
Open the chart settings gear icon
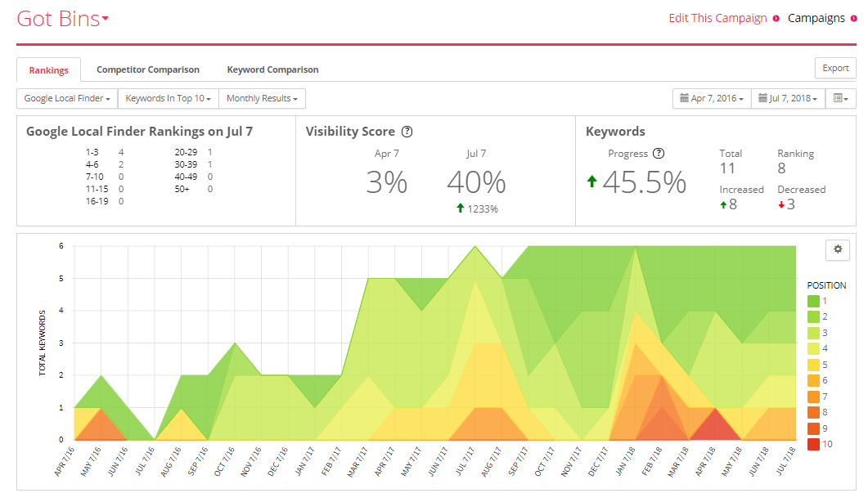[x=838, y=249]
